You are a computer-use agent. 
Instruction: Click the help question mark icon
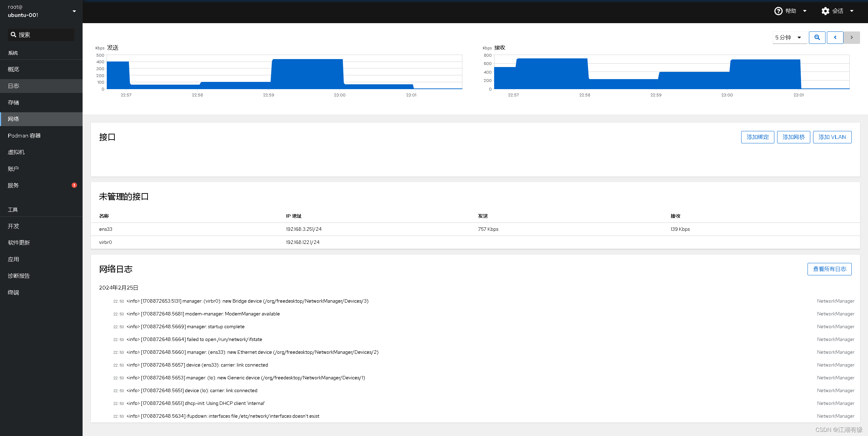778,11
